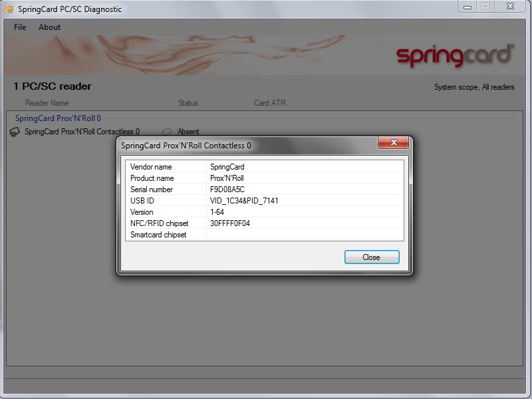This screenshot has width=532, height=399.
Task: Click the USB ID label cell
Action: 166,201
